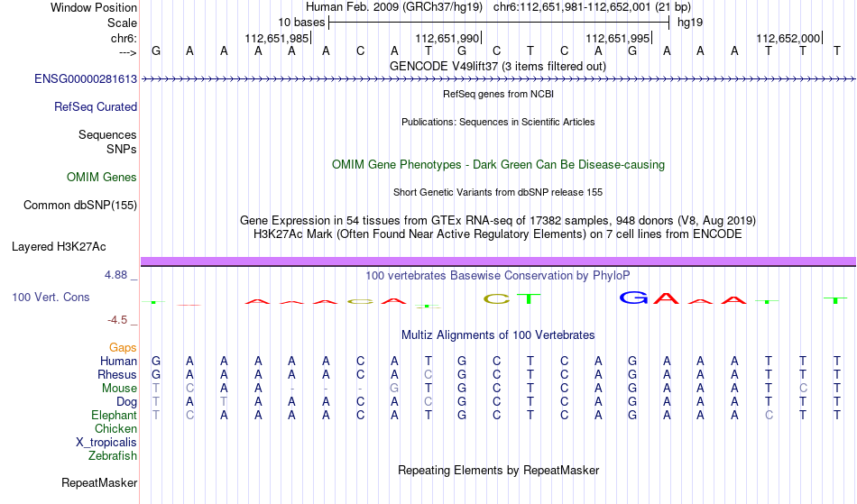Select the OMIM Genes track label
Viewport: 857px width, 504px height.
(x=101, y=178)
